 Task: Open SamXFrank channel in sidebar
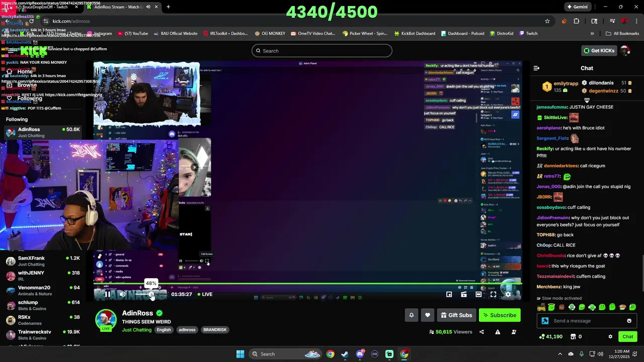pos(43,261)
